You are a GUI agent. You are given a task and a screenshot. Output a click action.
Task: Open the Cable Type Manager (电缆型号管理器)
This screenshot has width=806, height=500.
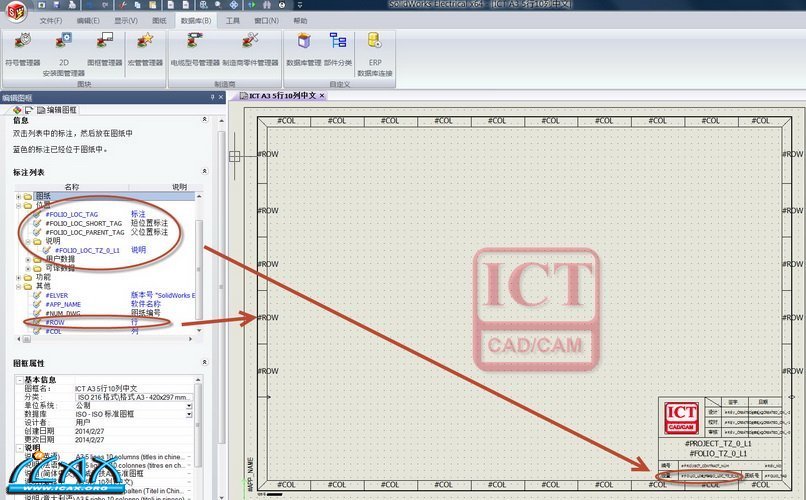click(195, 50)
